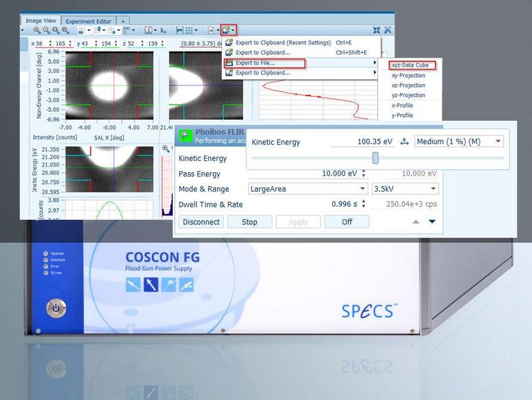
Task: Open the dropdown arrow beside the first layout icon
Action: pyautogui.click(x=89, y=31)
